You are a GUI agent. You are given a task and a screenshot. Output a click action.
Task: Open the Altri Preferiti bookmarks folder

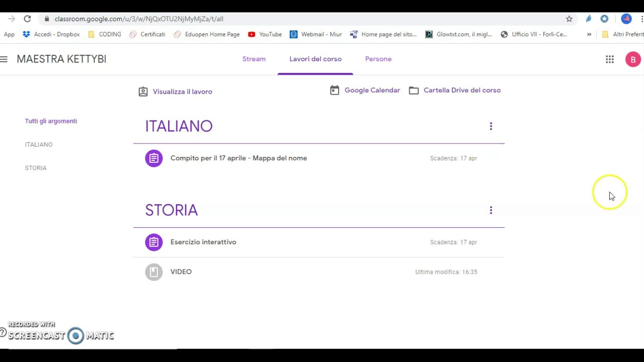tap(623, 34)
